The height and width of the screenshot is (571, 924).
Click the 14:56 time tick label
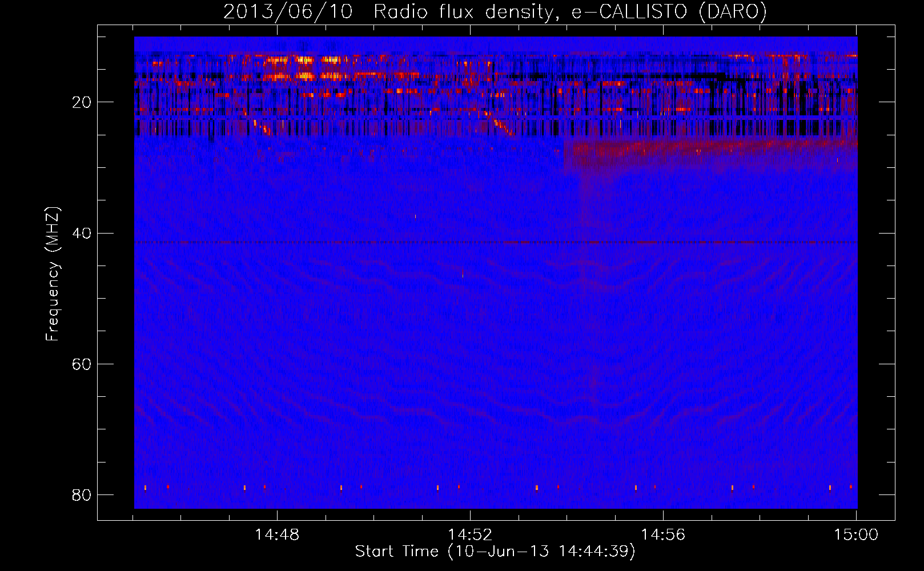(663, 535)
